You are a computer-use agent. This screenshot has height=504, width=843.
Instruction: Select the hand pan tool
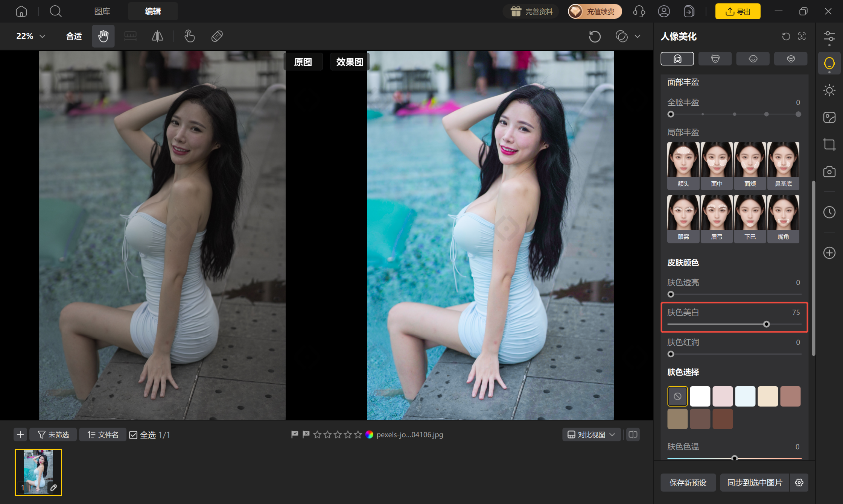click(x=103, y=36)
